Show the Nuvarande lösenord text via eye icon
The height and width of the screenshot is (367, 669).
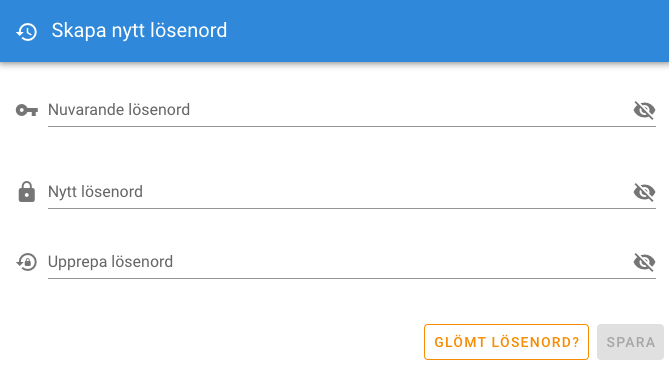click(644, 110)
